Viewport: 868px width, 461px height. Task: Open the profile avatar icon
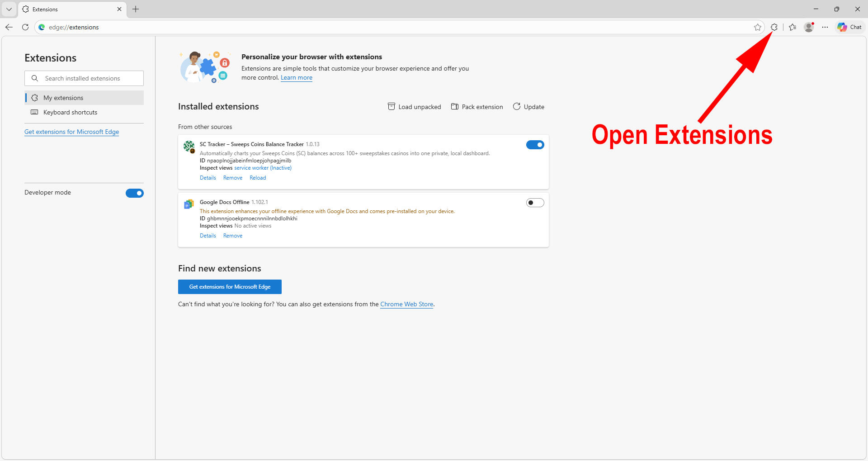pyautogui.click(x=809, y=27)
